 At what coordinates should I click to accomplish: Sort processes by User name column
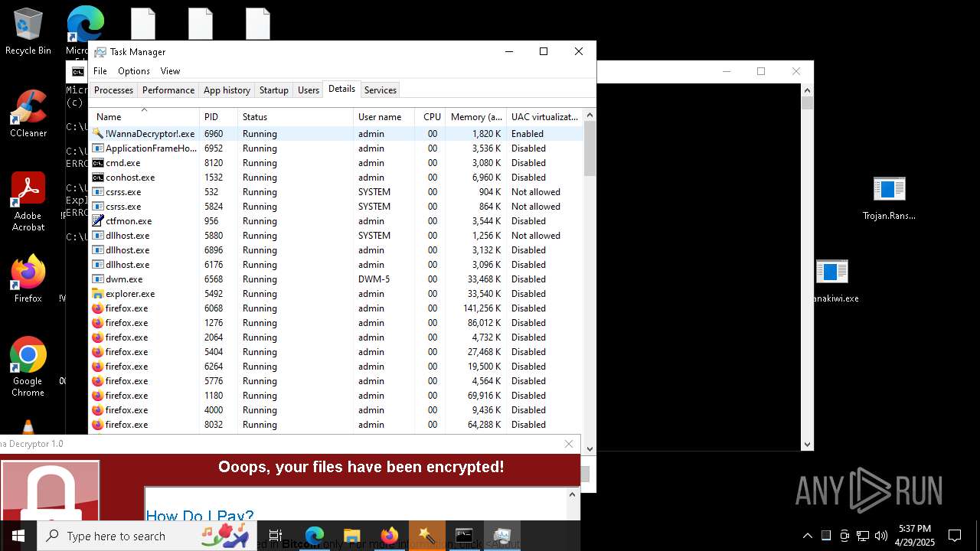pos(384,117)
